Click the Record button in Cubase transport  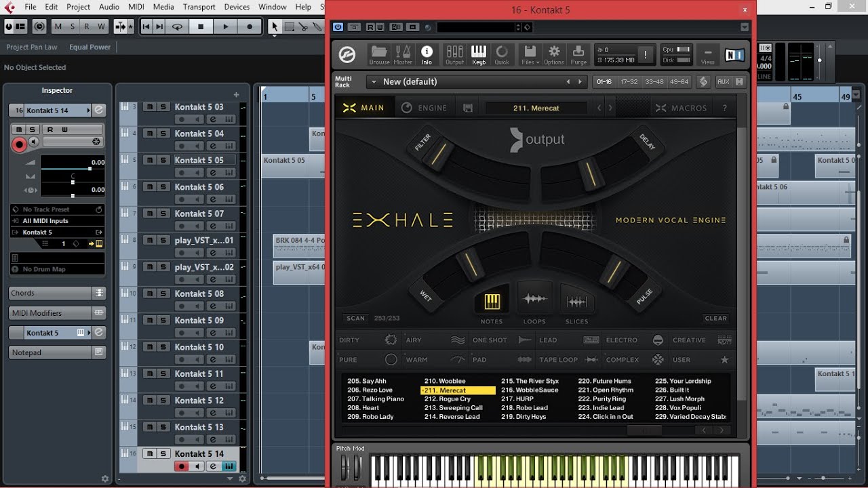point(250,26)
